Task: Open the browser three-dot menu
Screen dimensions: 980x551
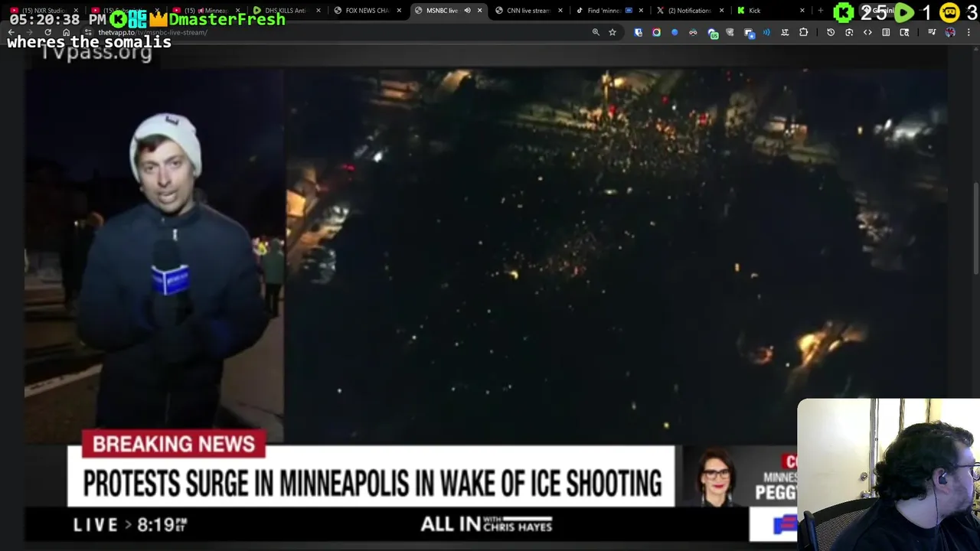Action: tap(969, 32)
